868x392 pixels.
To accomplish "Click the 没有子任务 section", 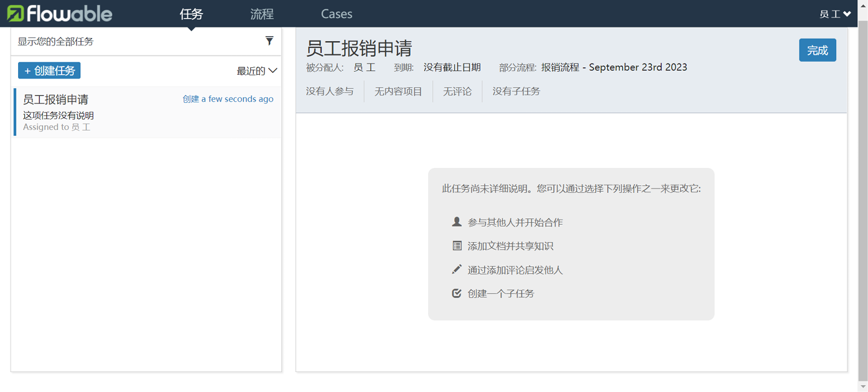I will 516,91.
